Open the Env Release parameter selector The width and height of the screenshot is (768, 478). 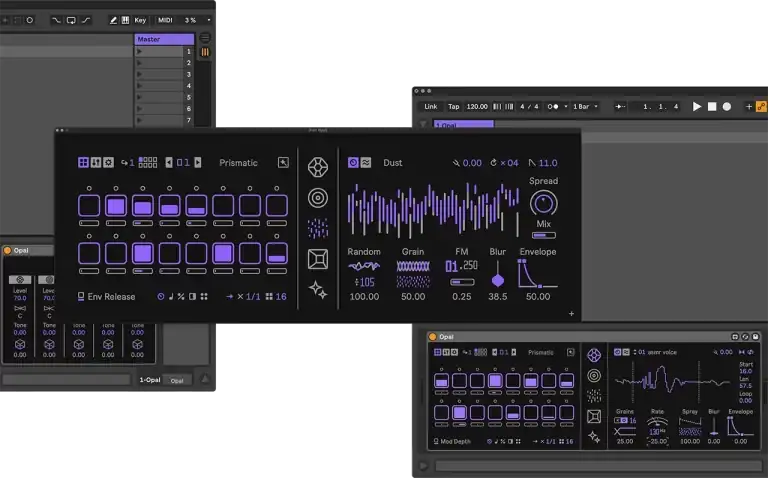106,296
